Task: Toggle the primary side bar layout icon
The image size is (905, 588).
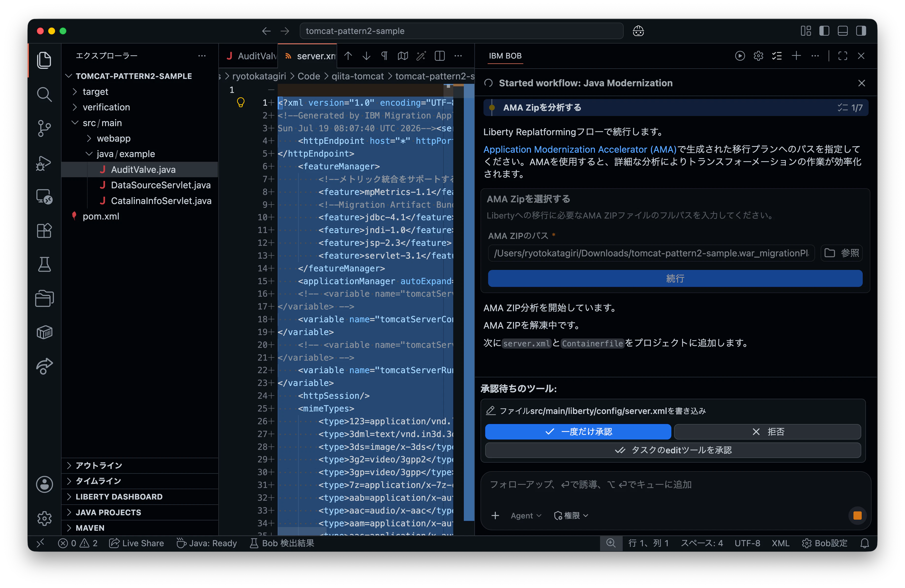Action: click(824, 31)
